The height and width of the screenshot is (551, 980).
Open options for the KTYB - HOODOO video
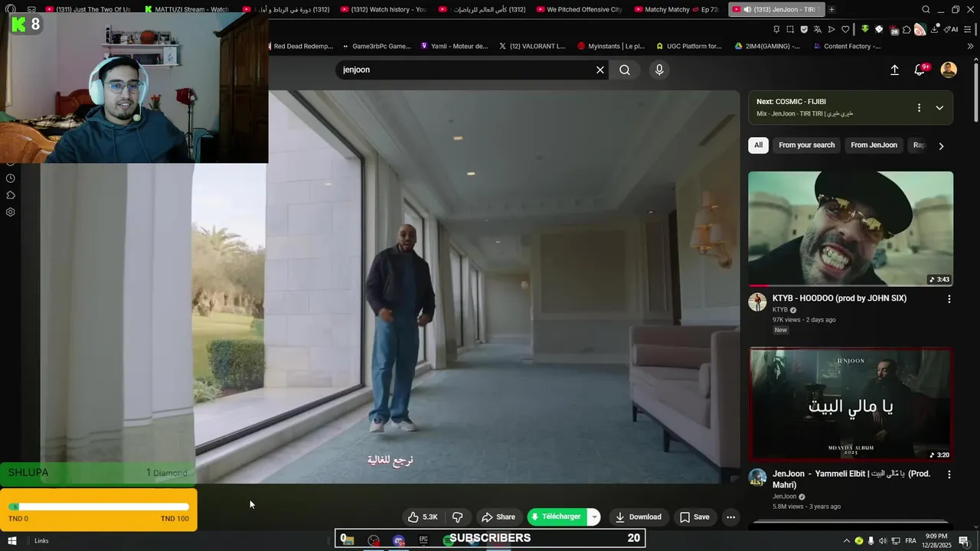[x=949, y=299]
